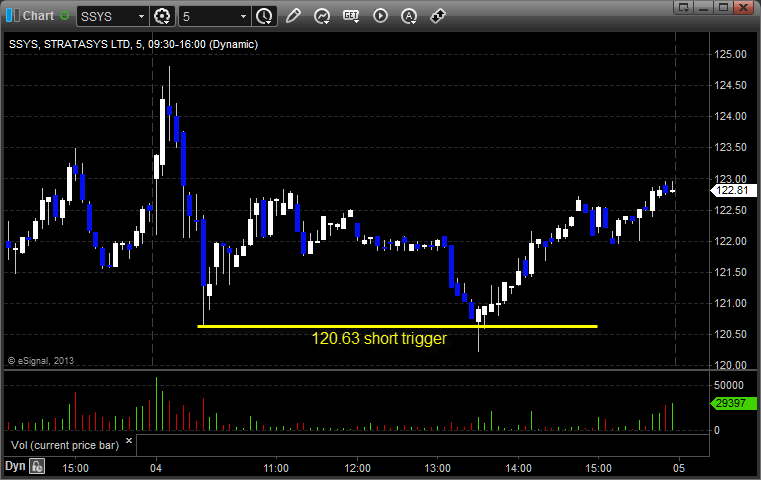Close the chart window

(743, 7)
